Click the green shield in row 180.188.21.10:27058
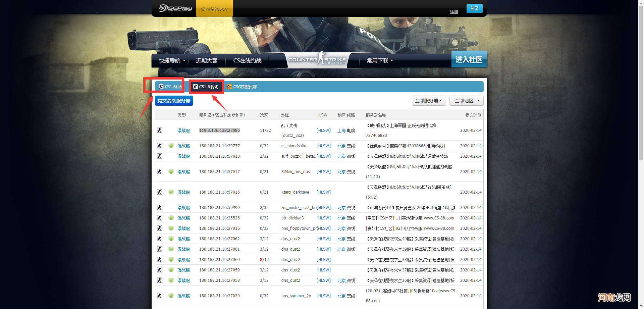This screenshot has width=644, height=309. 171,280
